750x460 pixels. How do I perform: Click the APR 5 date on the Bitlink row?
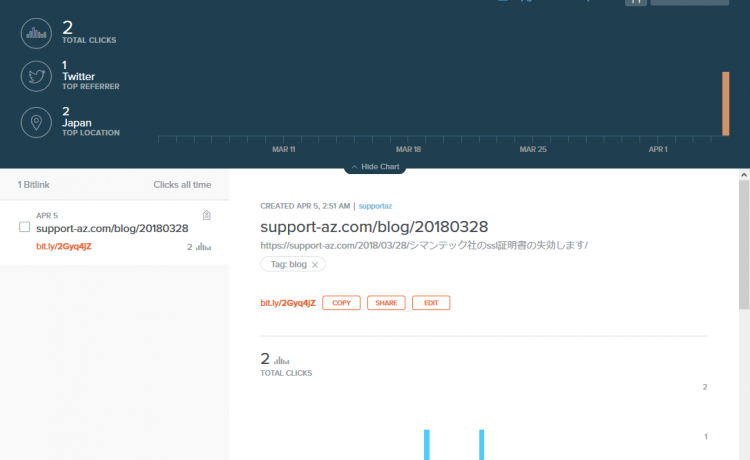click(47, 216)
